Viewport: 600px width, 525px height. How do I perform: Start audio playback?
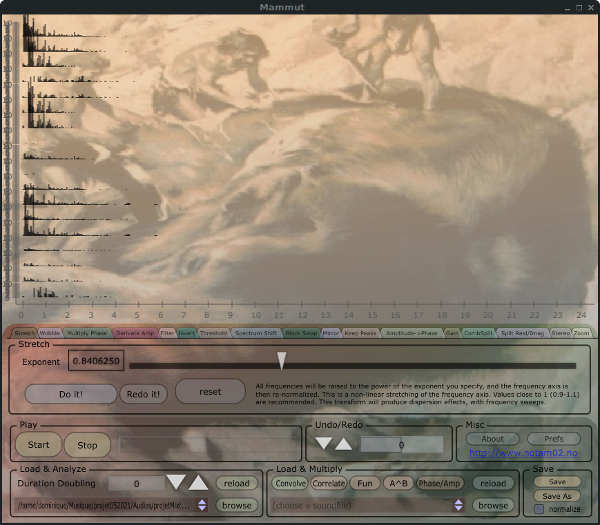39,445
